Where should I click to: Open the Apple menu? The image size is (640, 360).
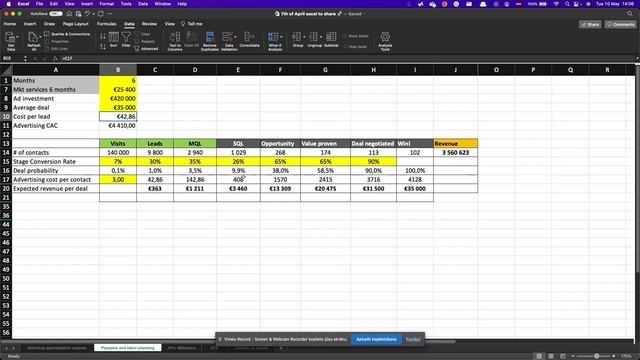click(x=8, y=4)
